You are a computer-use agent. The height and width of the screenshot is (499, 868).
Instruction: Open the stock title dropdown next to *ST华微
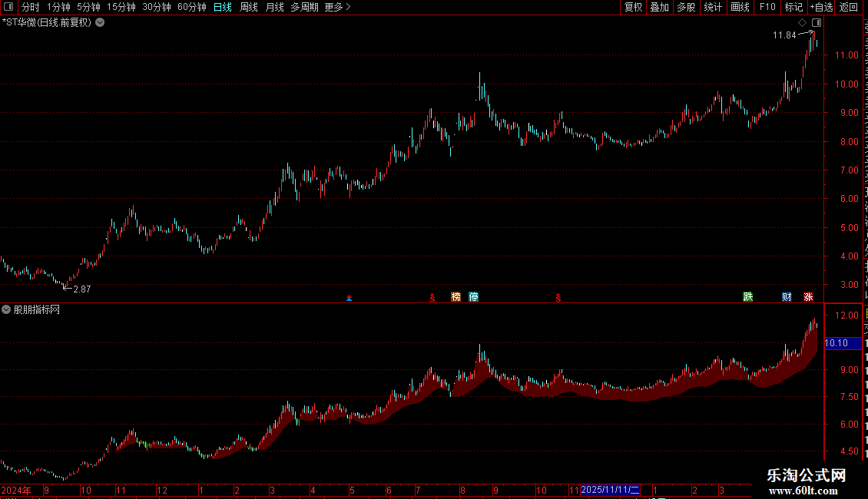(100, 23)
